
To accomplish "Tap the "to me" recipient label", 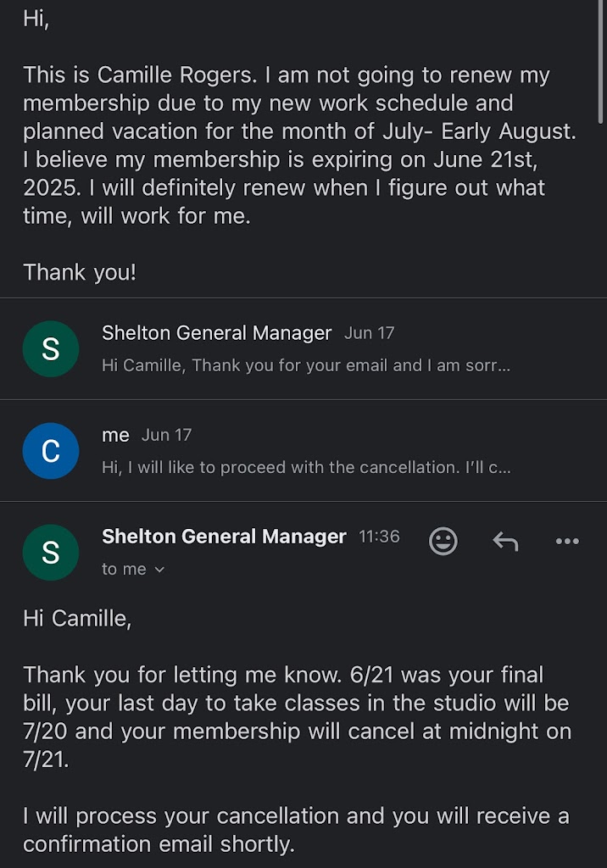I will point(124,570).
